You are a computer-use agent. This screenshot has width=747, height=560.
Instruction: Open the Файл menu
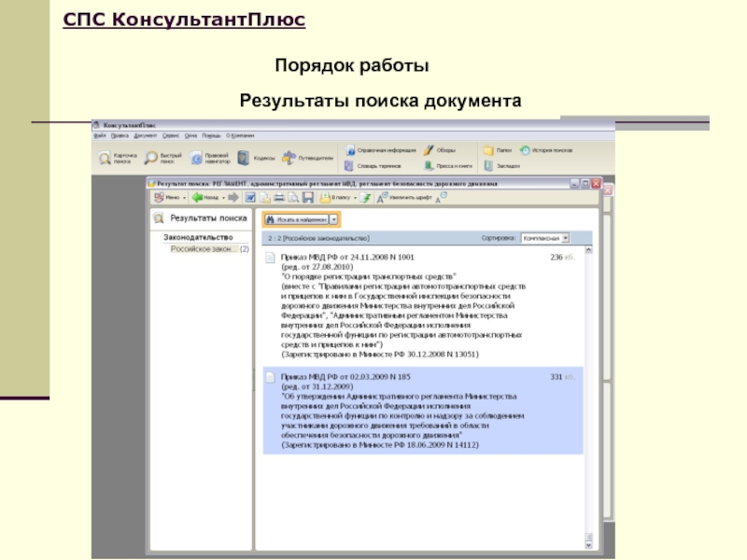point(99,135)
